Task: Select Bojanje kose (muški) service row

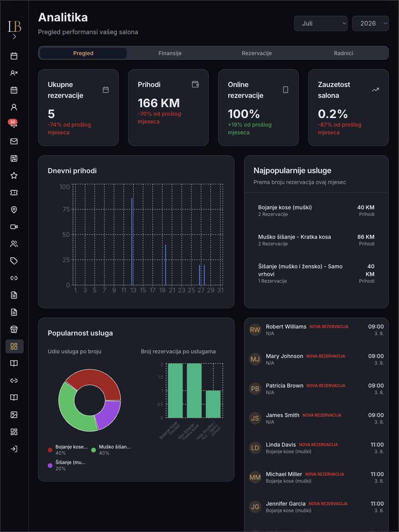Action: [x=316, y=210]
